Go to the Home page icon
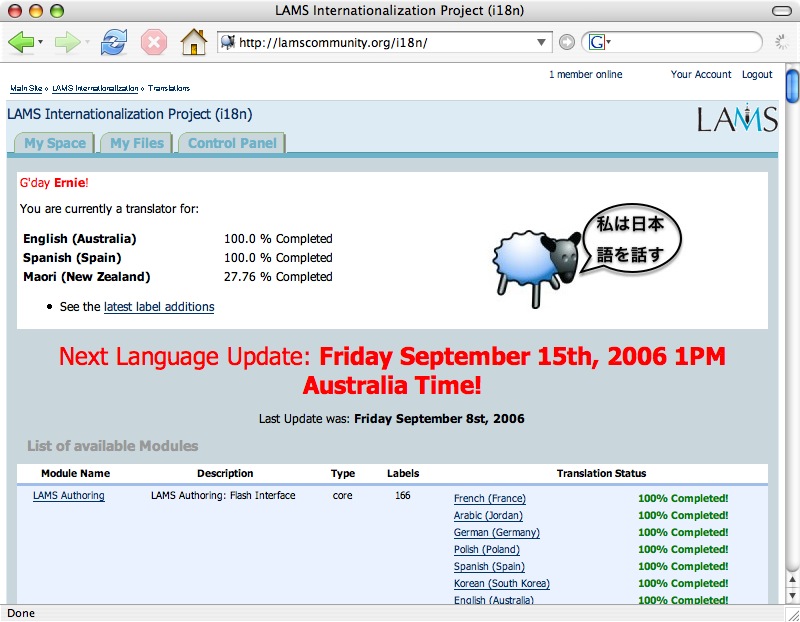The height and width of the screenshot is (622, 800). point(193,42)
